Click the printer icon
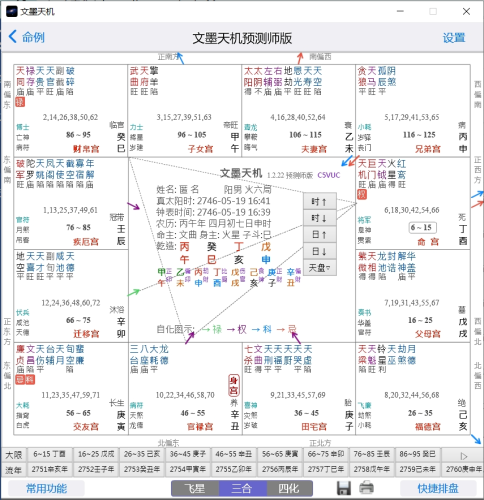This screenshot has height=500, width=484. click(366, 487)
